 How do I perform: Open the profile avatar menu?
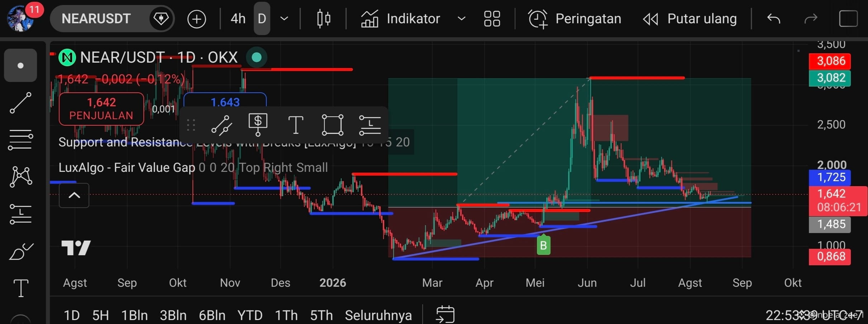21,19
